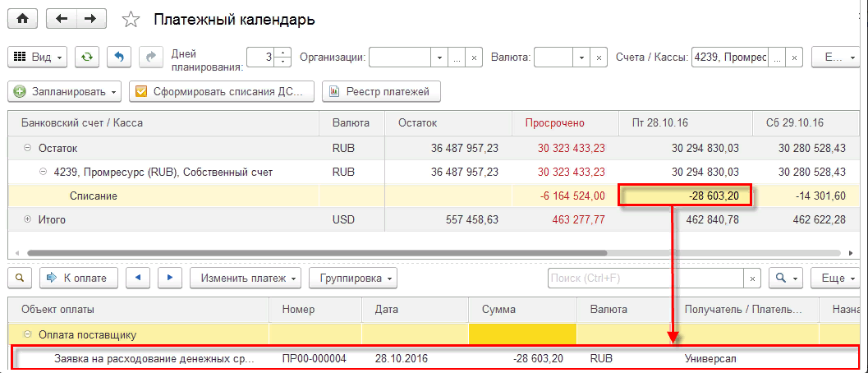
Task: Go forward with the right arrow
Action: 91,18
